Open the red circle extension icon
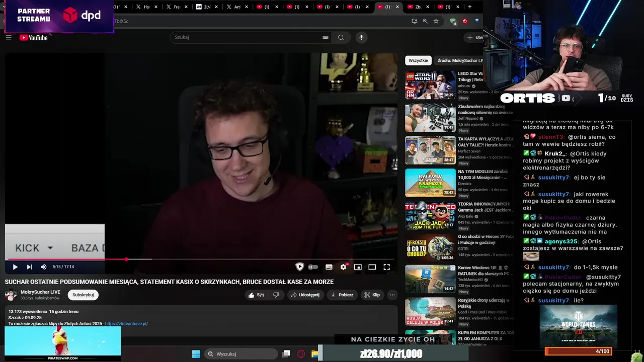644x362 pixels. [x=465, y=21]
